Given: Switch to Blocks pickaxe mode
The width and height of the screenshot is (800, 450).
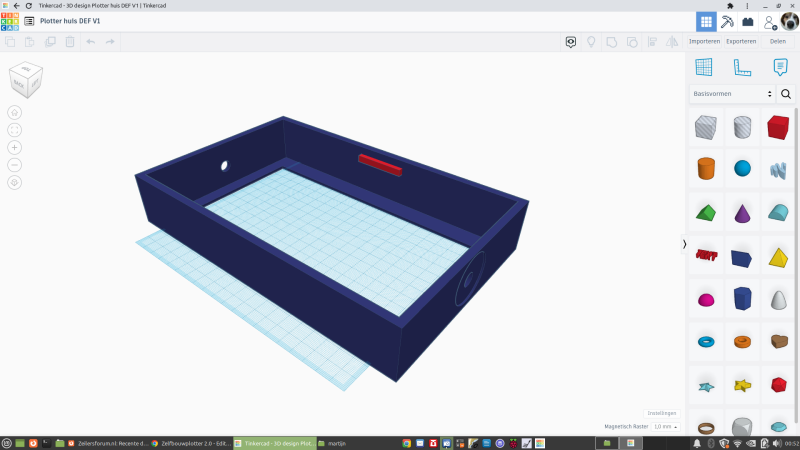Looking at the screenshot, I should coord(727,21).
